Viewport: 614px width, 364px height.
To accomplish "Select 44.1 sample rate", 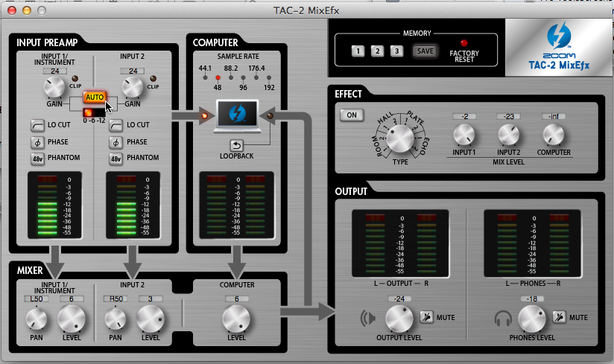I will [205, 77].
